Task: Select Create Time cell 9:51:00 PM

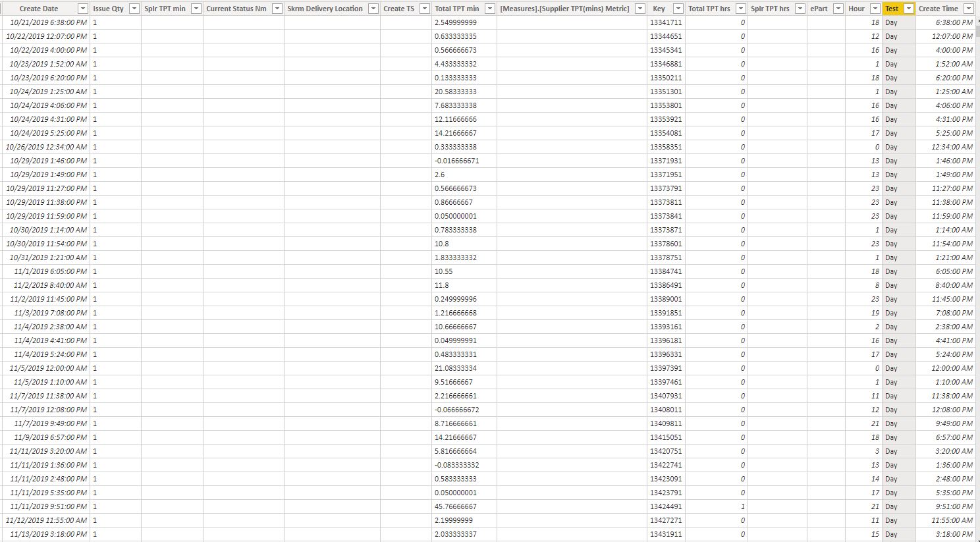Action: click(x=954, y=506)
